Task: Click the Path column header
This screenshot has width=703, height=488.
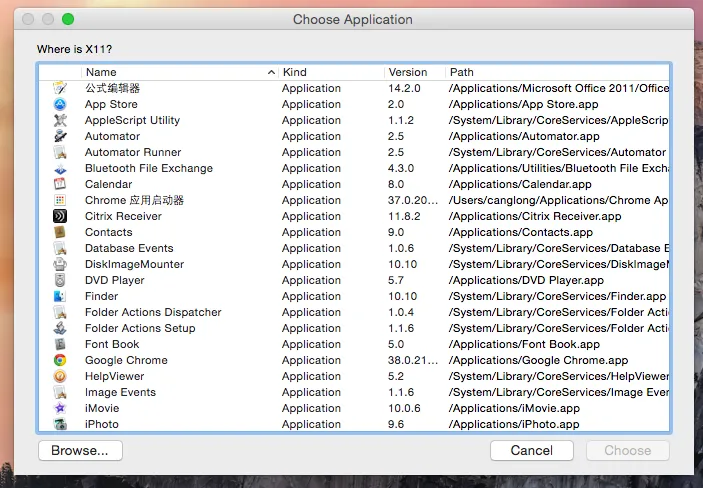Action: coord(557,72)
